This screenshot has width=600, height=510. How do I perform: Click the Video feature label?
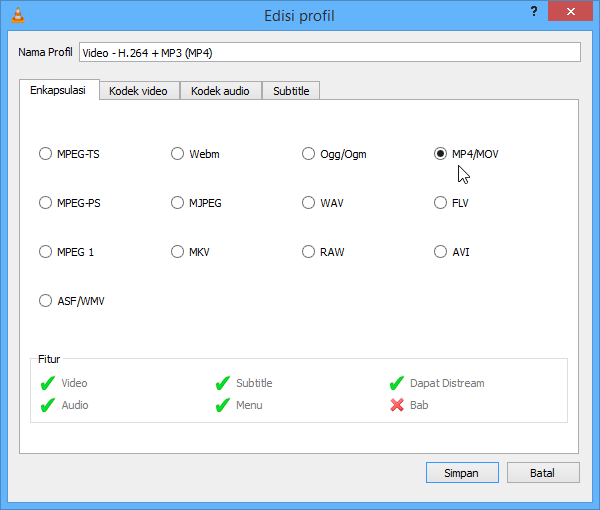tap(75, 383)
